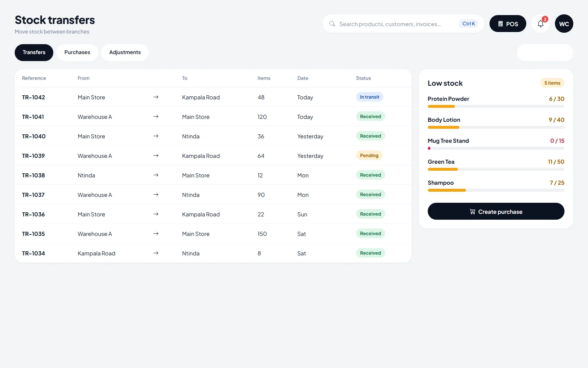Click the arrow icon in TR-1041 row
The image size is (588, 368).
pos(156,117)
